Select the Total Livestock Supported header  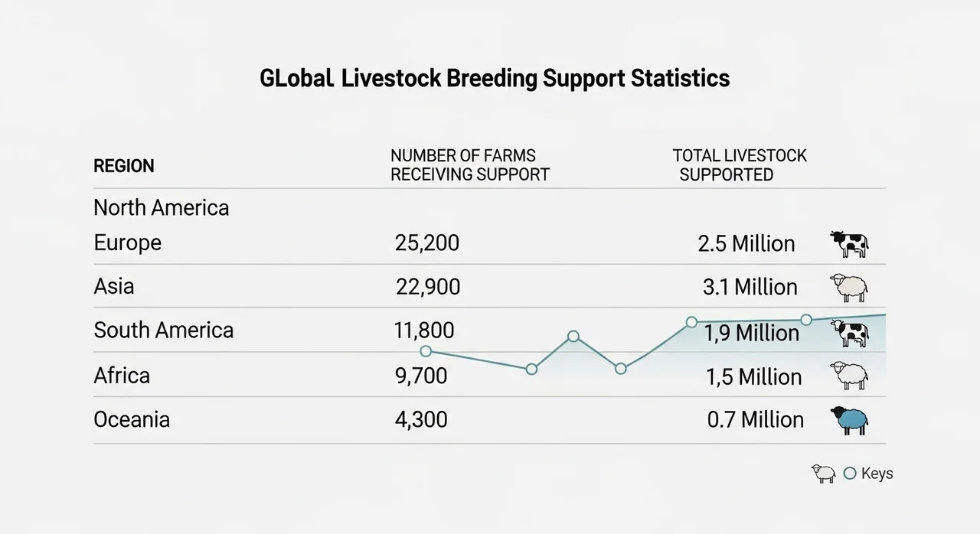pos(739,165)
